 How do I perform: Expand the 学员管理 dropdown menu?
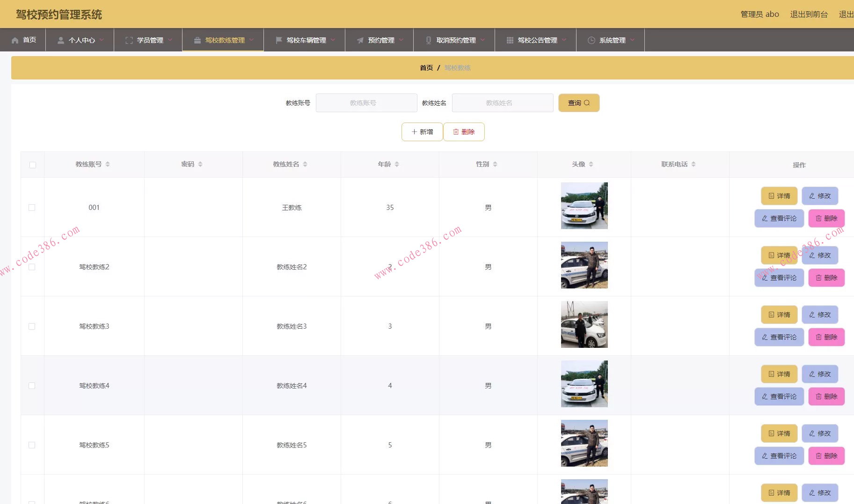[x=170, y=40]
